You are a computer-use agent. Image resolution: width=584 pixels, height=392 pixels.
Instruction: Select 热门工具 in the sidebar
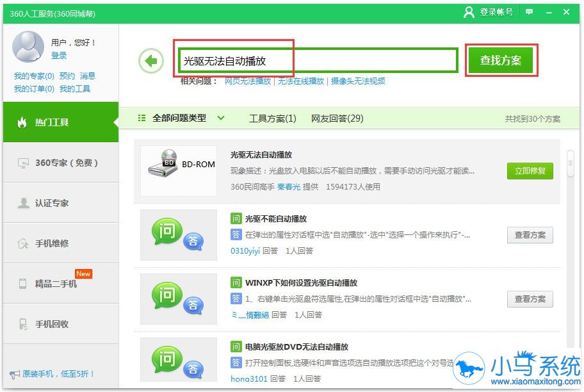pyautogui.click(x=61, y=122)
